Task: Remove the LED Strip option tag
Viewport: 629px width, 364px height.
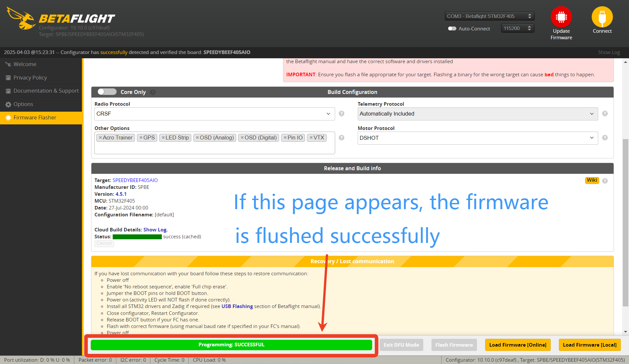Action: [x=163, y=137]
